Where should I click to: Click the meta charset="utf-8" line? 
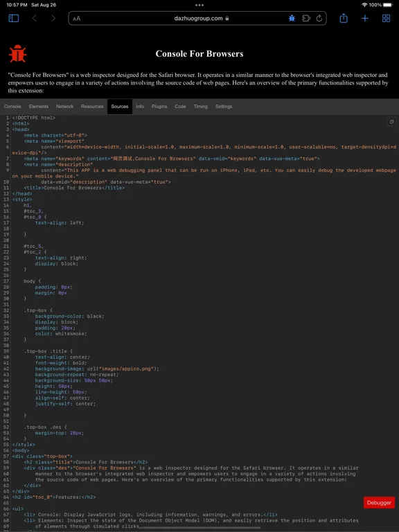pyautogui.click(x=55, y=135)
